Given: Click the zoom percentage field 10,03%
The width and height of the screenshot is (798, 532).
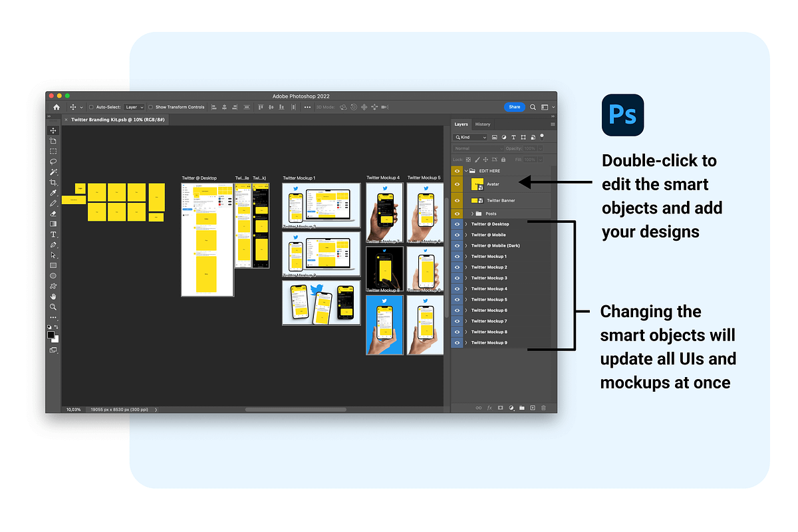Looking at the screenshot, I should point(73,410).
